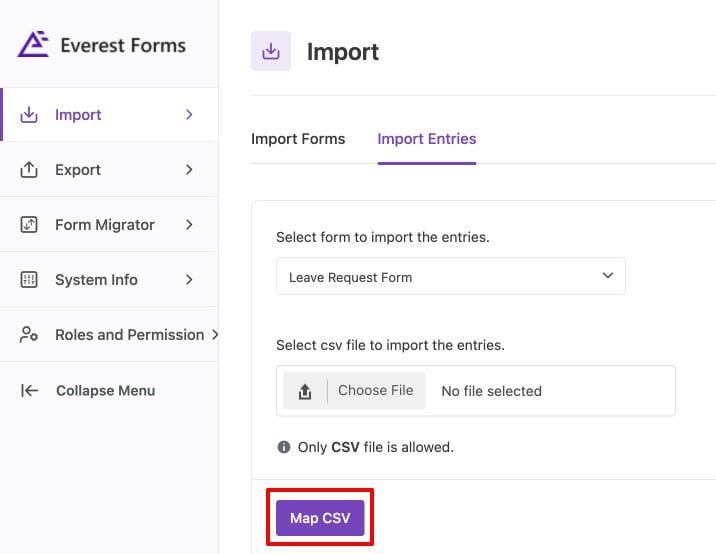The height and width of the screenshot is (554, 716).
Task: Click the Choose File button
Action: coord(354,390)
